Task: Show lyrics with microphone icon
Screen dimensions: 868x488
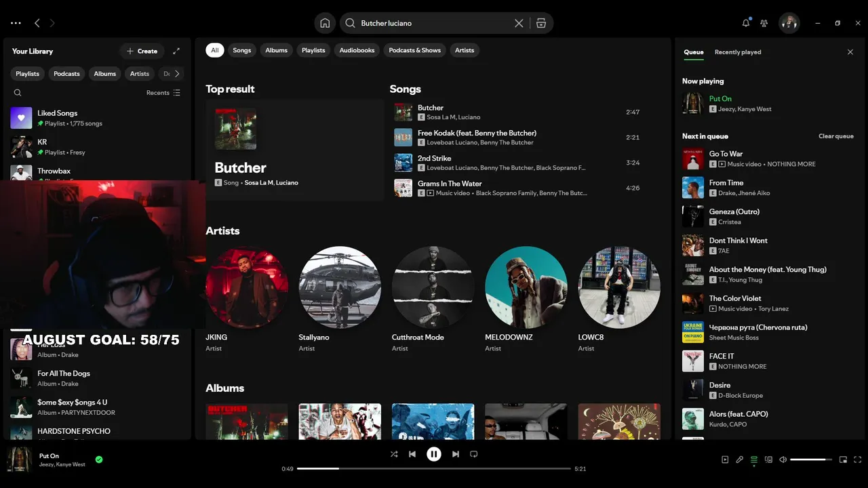Action: click(x=740, y=460)
